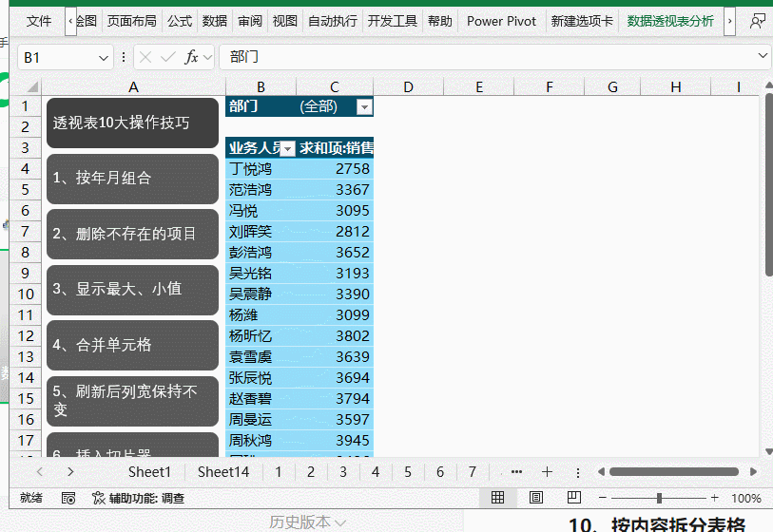Click the insert function fx icon
Image resolution: width=773 pixels, height=532 pixels.
pos(191,58)
